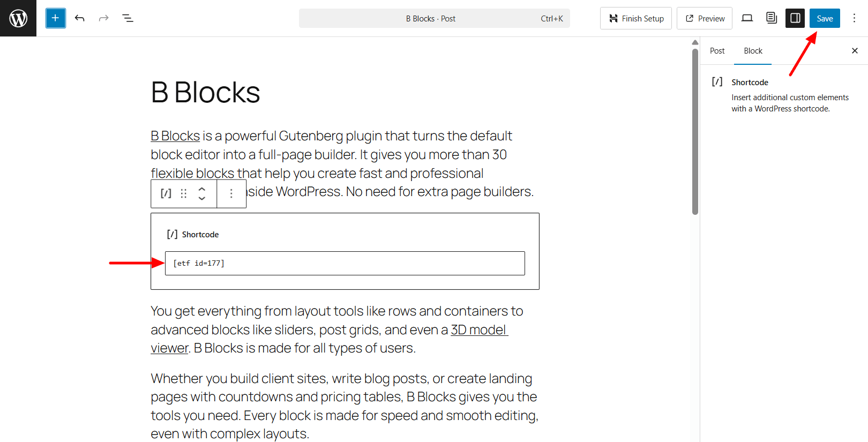This screenshot has width=868, height=442.
Task: Switch to the Post tab
Action: pos(716,50)
